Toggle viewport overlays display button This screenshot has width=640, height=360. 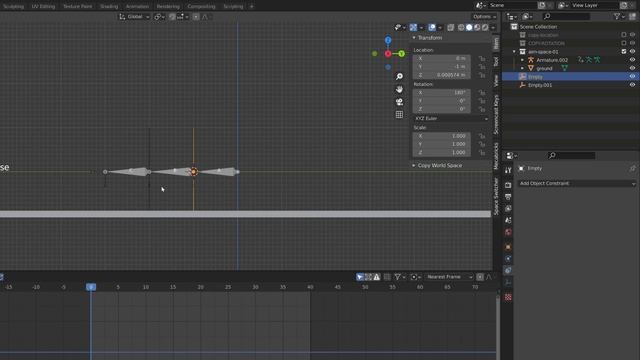click(432, 27)
